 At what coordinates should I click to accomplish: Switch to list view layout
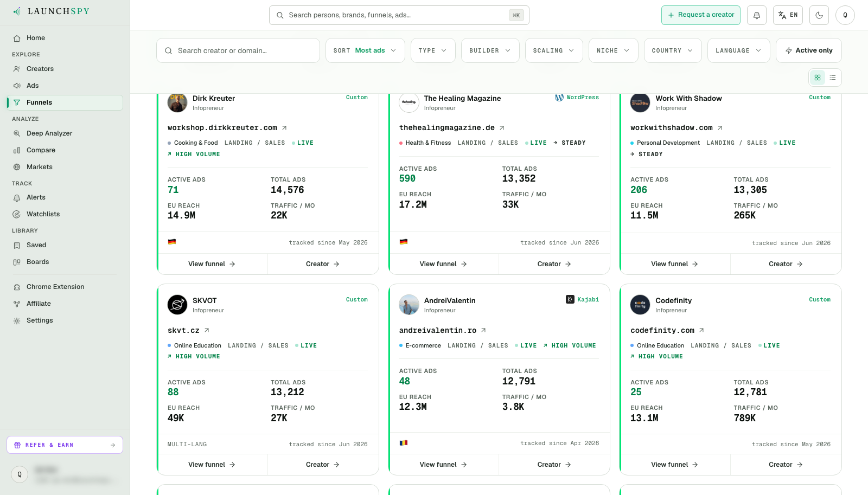pyautogui.click(x=833, y=78)
